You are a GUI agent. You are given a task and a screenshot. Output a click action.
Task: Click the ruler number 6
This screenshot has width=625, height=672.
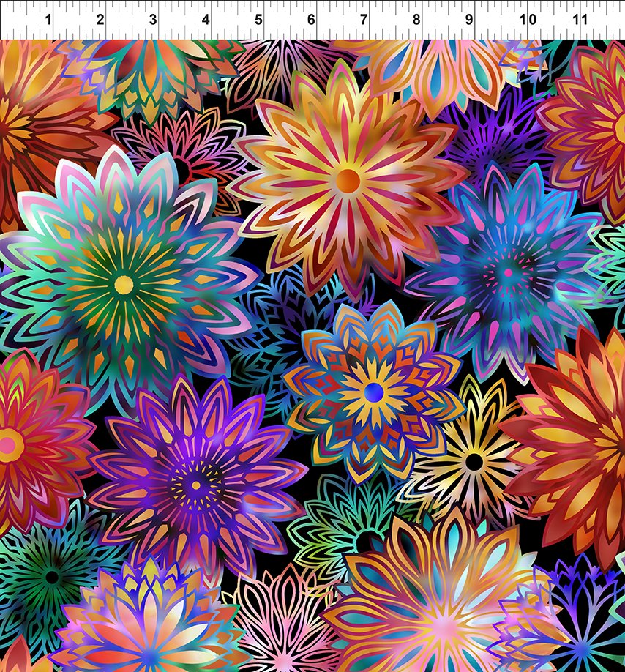(311, 19)
